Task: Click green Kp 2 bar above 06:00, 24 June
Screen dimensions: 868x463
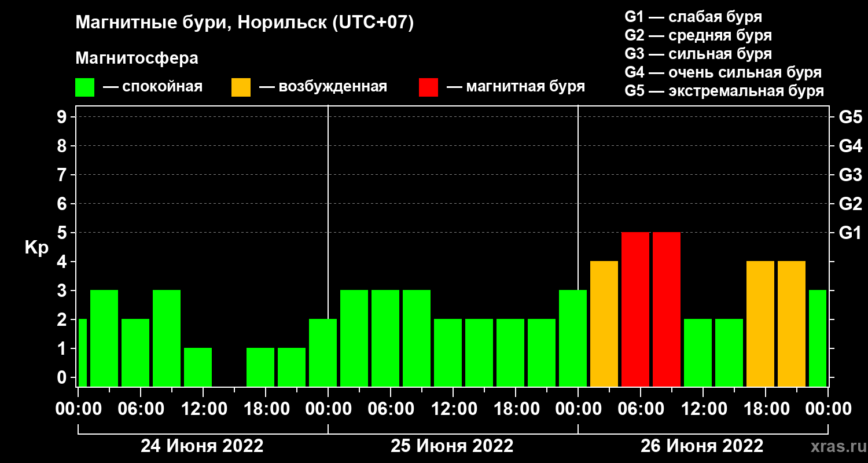Action: point(135,352)
